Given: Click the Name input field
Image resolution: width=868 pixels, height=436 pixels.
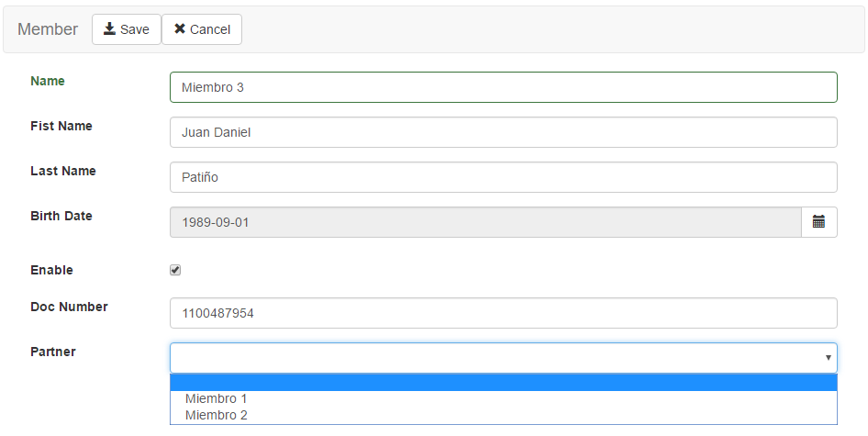Looking at the screenshot, I should click(503, 87).
